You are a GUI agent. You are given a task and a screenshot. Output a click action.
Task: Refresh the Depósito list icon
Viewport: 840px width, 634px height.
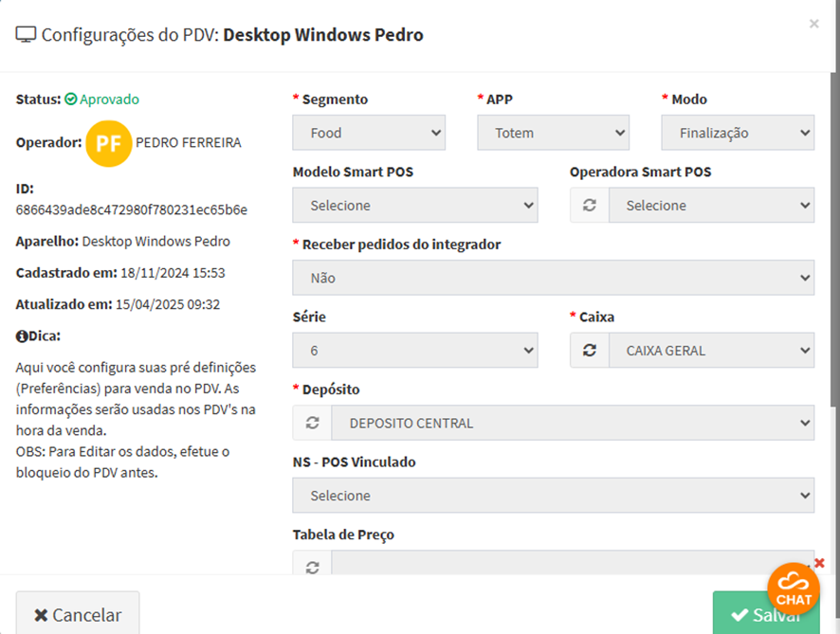tap(312, 424)
